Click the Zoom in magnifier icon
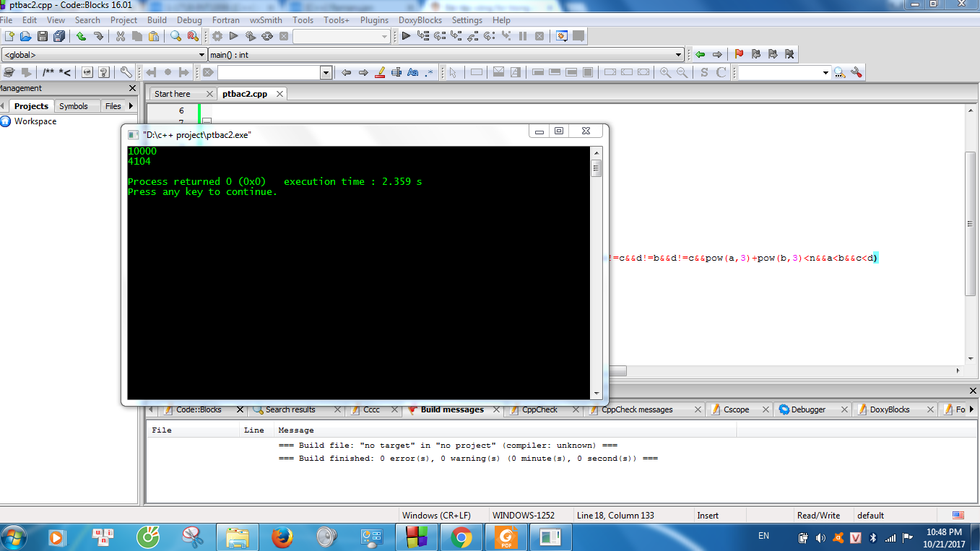 pyautogui.click(x=665, y=72)
